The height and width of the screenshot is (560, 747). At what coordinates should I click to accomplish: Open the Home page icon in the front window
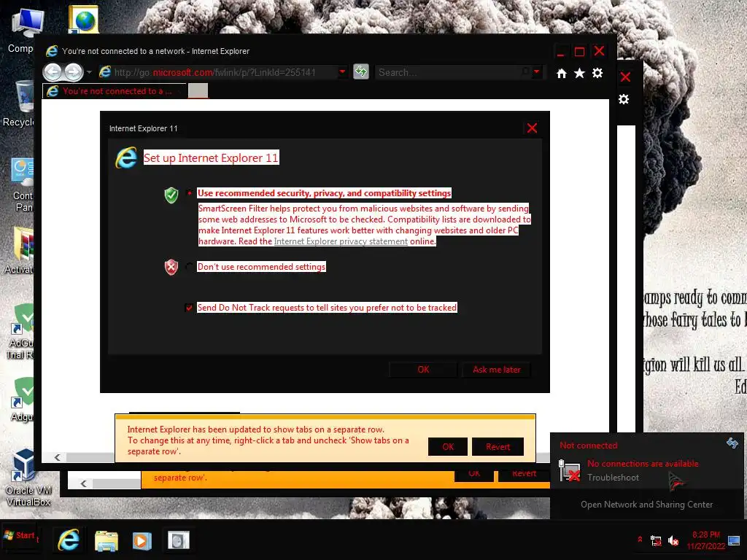pyautogui.click(x=562, y=74)
